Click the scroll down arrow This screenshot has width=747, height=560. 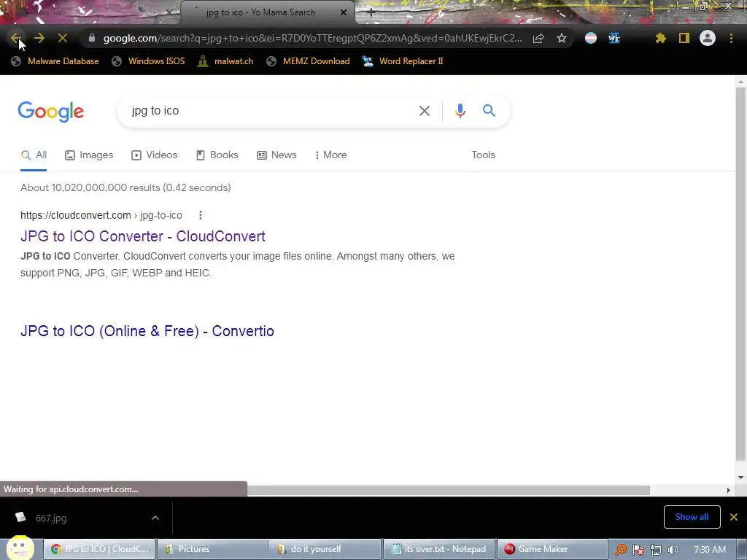(740, 477)
